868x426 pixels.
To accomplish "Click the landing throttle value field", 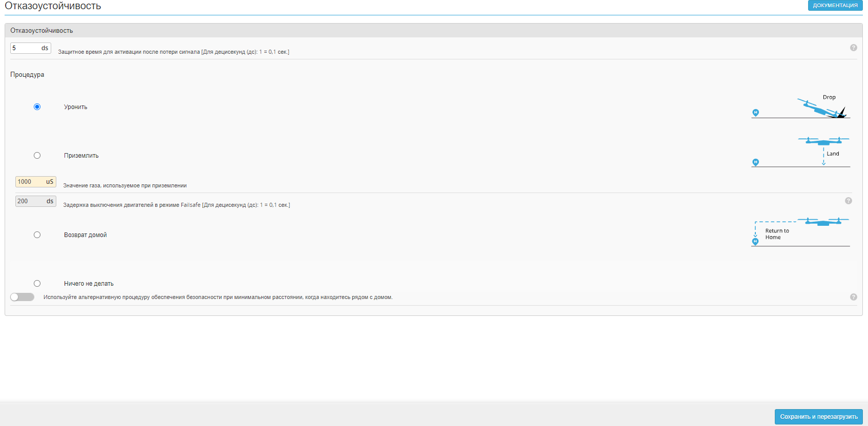I will click(x=30, y=182).
